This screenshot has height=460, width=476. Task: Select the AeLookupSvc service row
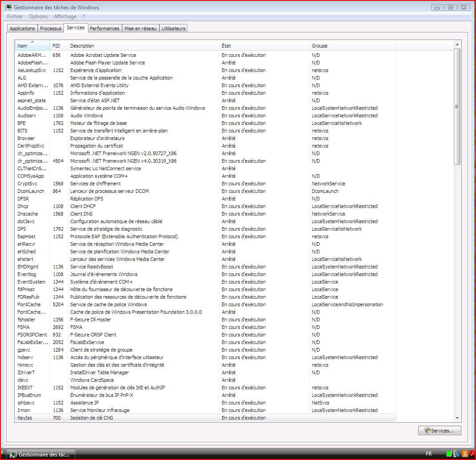tap(205, 70)
